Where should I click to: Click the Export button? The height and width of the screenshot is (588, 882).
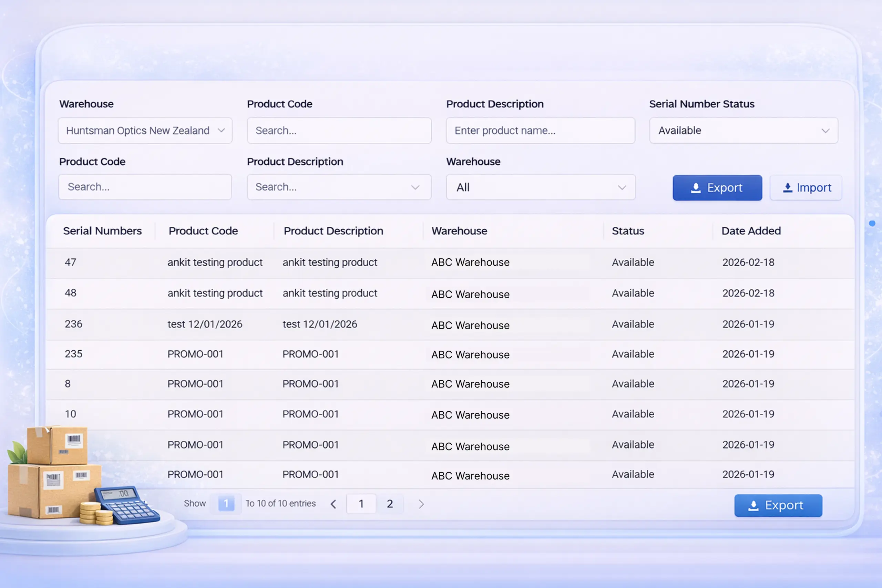[717, 187]
